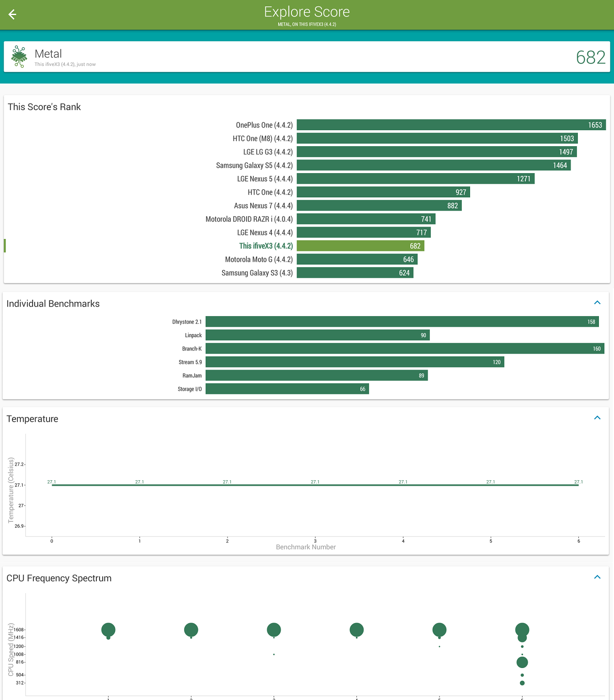The height and width of the screenshot is (700, 614).
Task: Tap the This ifiveX3 (4.4.2) rank label
Action: coord(266,246)
